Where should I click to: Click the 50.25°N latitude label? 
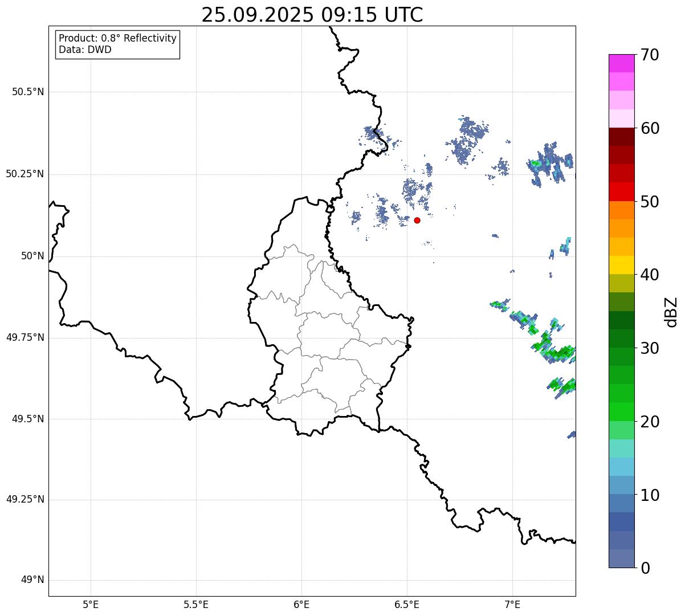pos(25,174)
